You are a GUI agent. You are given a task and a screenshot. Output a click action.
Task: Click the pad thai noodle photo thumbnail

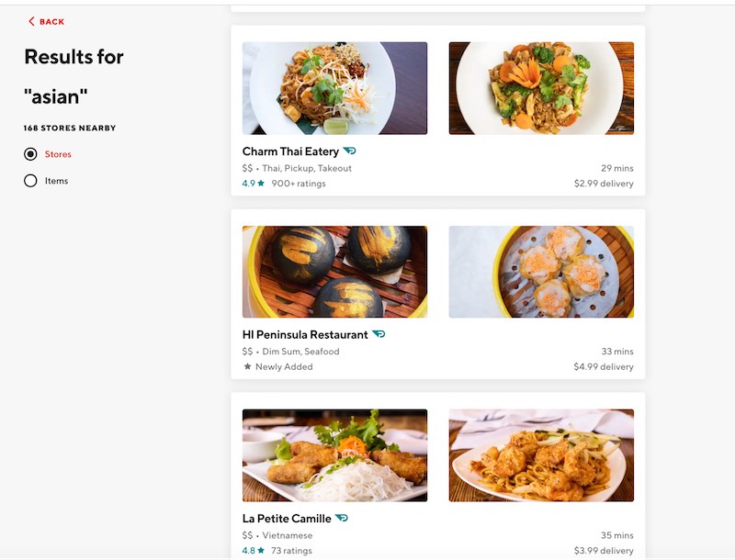tap(334, 88)
